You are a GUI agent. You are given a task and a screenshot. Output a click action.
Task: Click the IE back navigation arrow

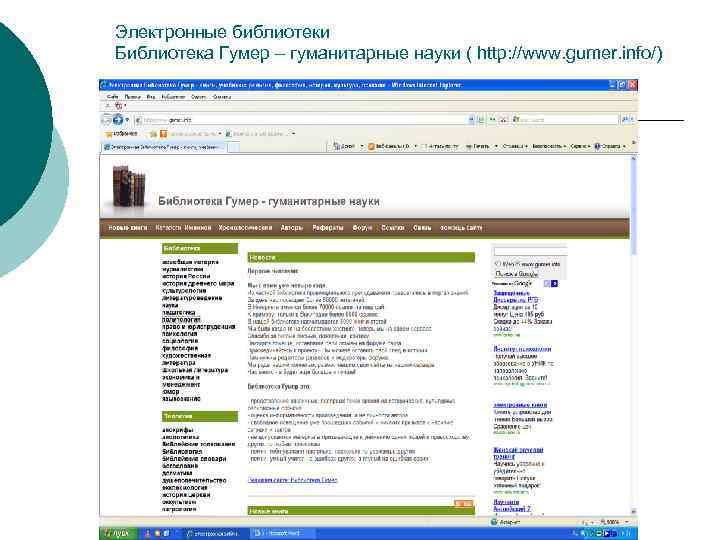(106, 120)
